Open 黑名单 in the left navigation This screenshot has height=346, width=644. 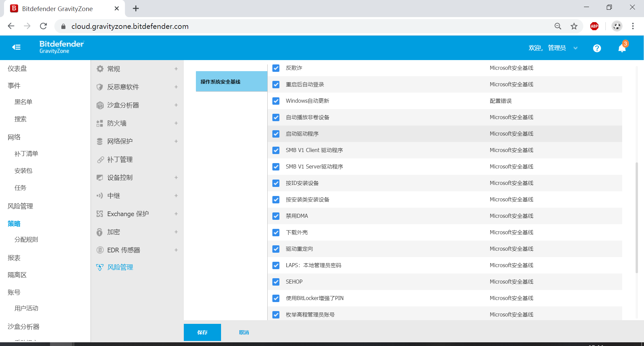click(x=23, y=102)
